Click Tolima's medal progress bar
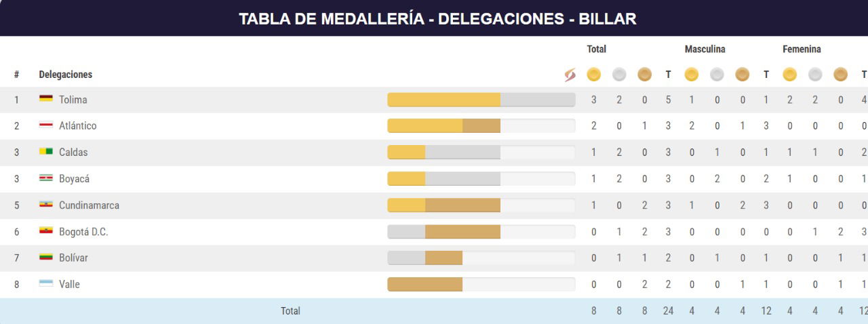The width and height of the screenshot is (868, 324). (x=481, y=100)
